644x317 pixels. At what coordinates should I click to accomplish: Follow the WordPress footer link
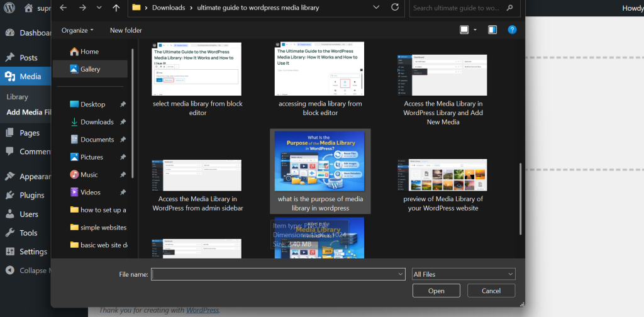(203, 310)
